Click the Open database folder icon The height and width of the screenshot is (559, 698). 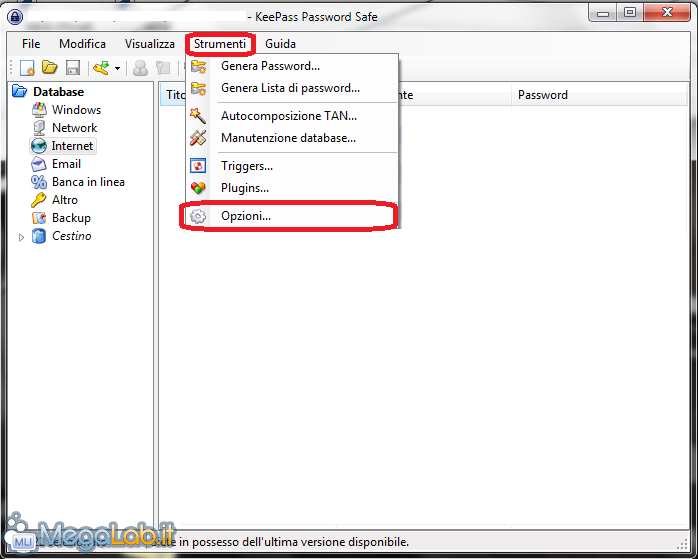(50, 68)
